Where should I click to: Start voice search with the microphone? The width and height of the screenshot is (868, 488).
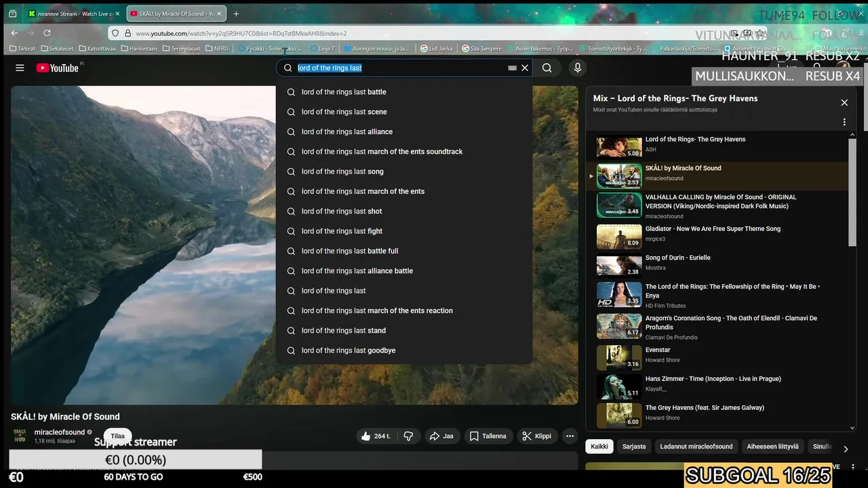[578, 68]
